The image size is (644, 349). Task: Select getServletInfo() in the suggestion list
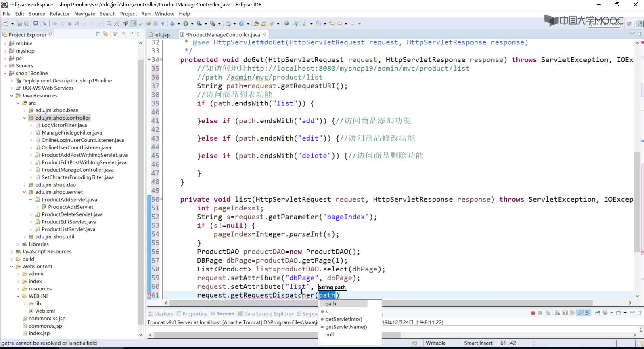[x=344, y=319]
